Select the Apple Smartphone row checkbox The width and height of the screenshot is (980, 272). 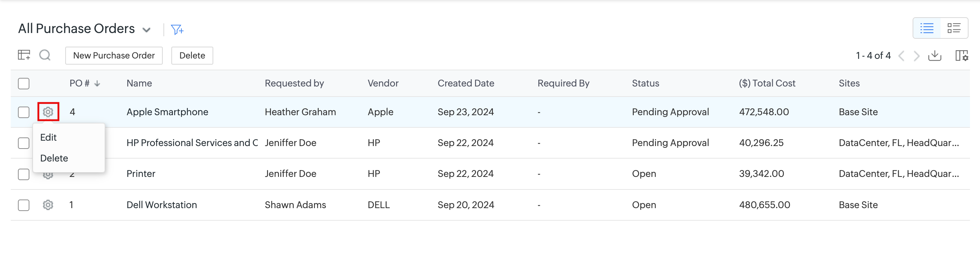[x=24, y=112]
